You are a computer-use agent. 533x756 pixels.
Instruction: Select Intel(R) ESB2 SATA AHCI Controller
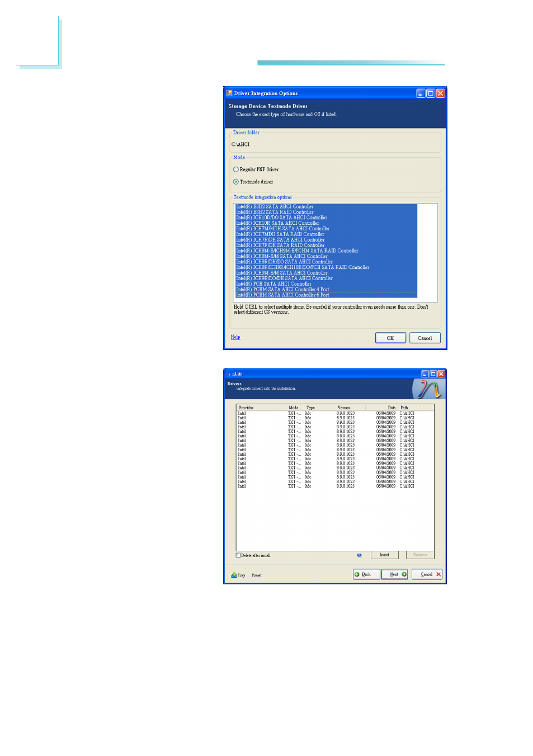326,207
